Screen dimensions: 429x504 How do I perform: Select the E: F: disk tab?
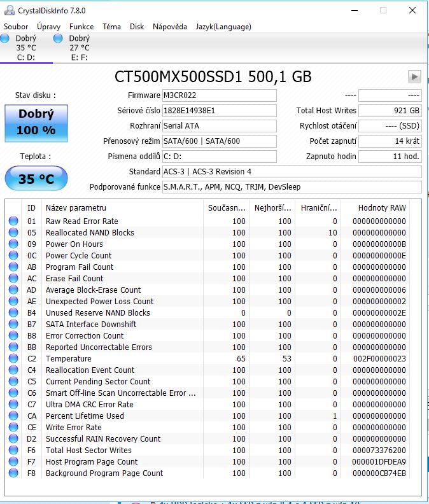click(79, 48)
